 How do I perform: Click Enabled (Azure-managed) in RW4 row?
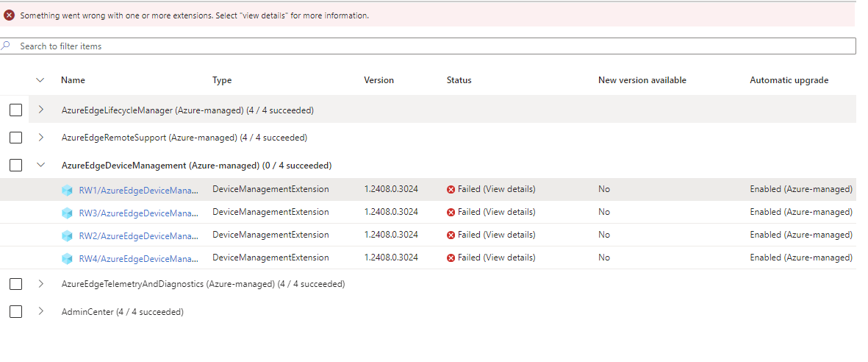pos(801,258)
